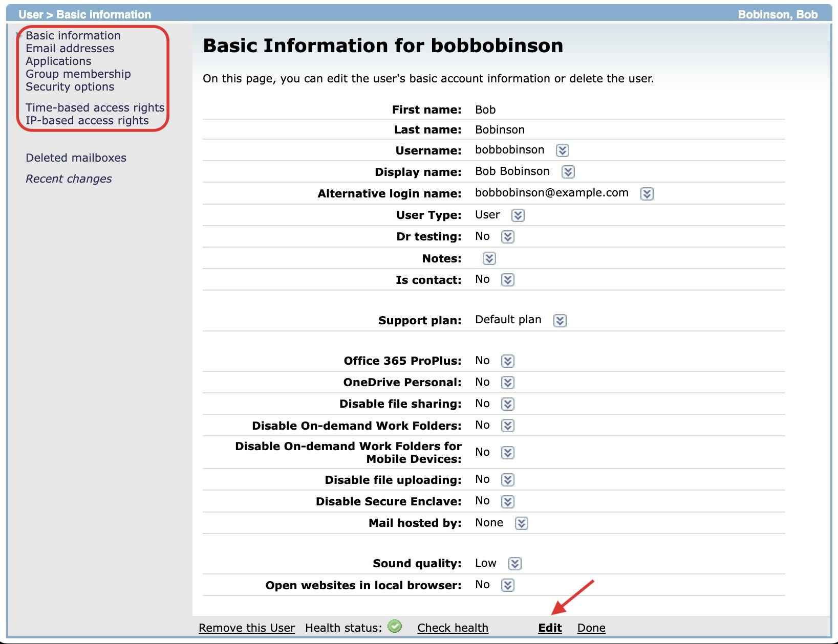Click the green Health status check icon

tap(395, 626)
